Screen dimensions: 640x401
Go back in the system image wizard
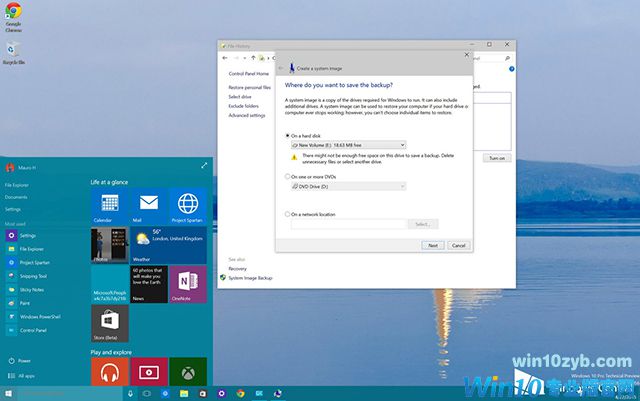tap(281, 68)
